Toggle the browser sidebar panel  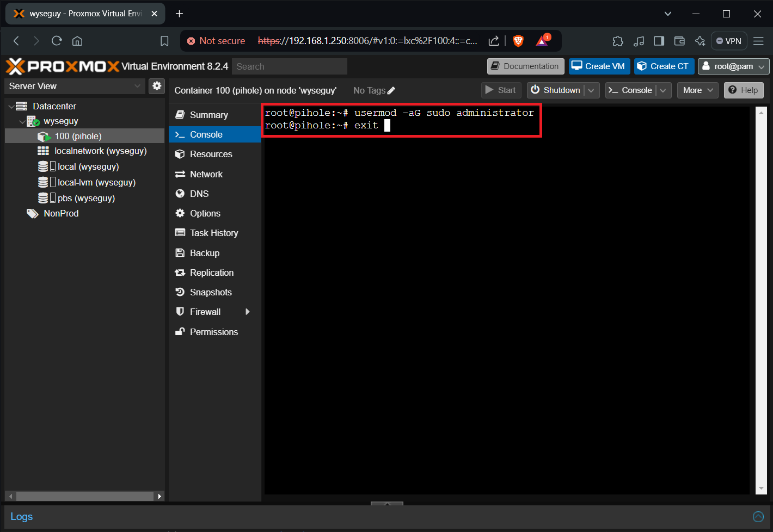[x=659, y=41]
